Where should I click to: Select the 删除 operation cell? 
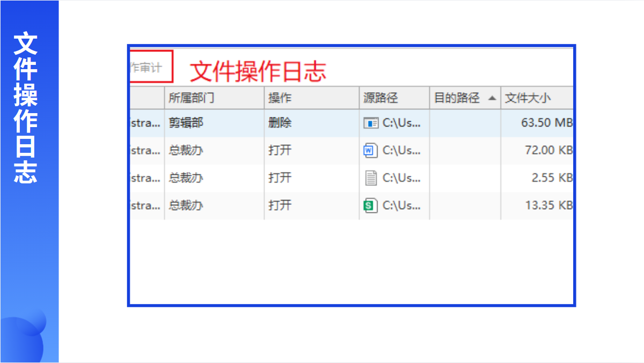tap(280, 123)
